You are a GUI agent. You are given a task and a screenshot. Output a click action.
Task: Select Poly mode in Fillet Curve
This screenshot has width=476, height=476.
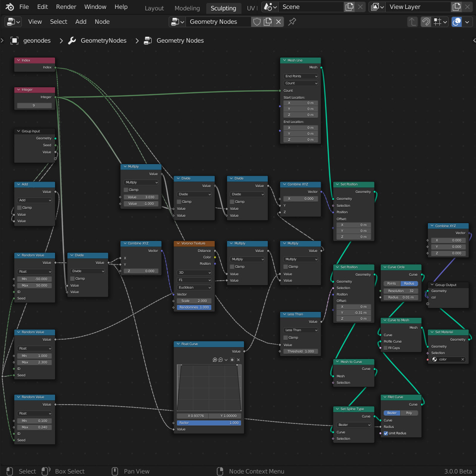409,413
